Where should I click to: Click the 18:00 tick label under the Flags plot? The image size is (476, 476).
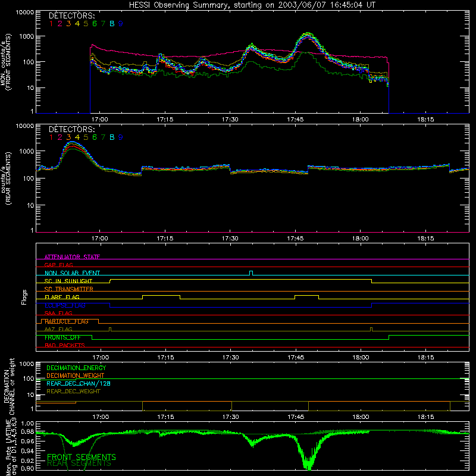[x=361, y=358]
